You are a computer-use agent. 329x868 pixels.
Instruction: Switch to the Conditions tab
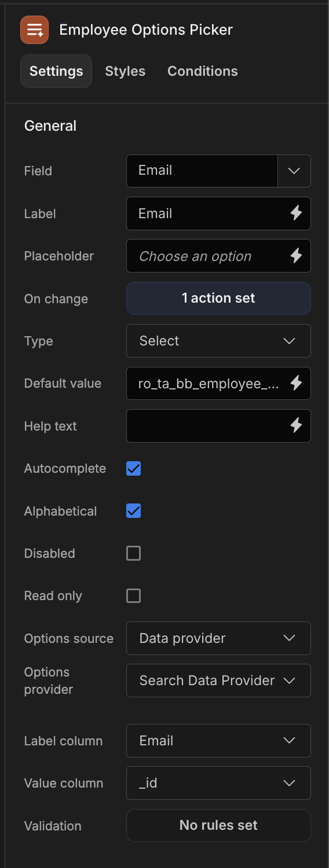[203, 71]
